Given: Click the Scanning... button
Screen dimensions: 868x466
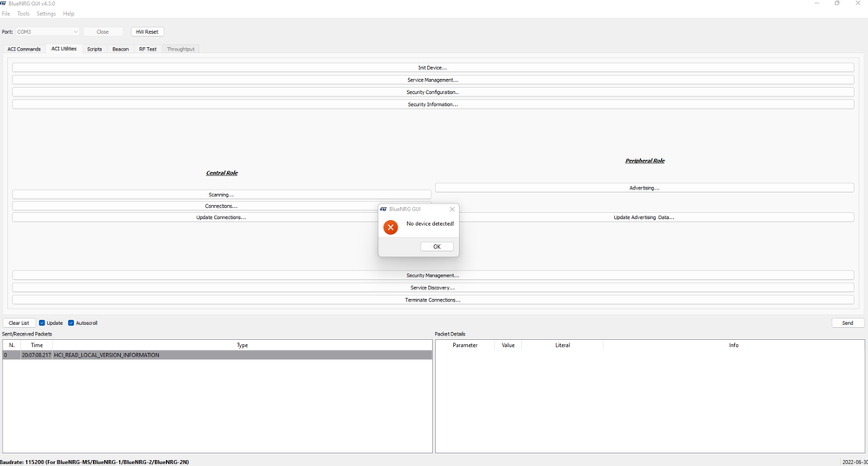Looking at the screenshot, I should tap(222, 195).
